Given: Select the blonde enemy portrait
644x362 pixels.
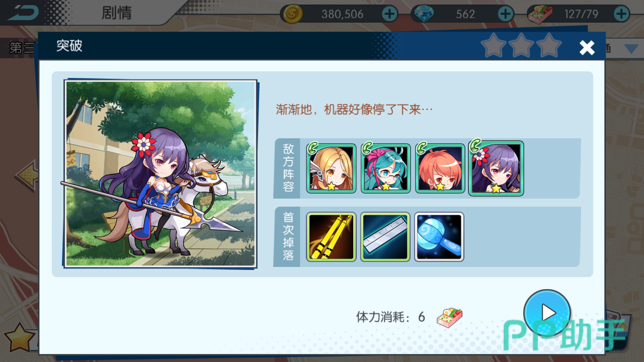Looking at the screenshot, I should (x=331, y=168).
